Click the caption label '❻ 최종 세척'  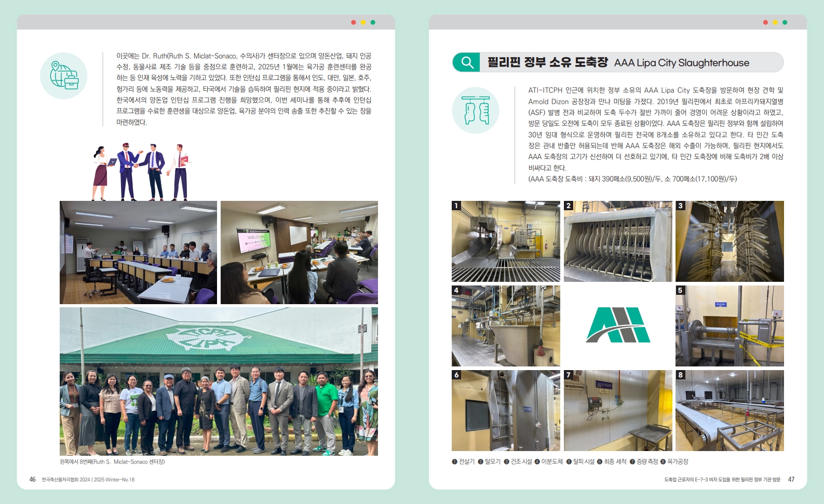612,461
